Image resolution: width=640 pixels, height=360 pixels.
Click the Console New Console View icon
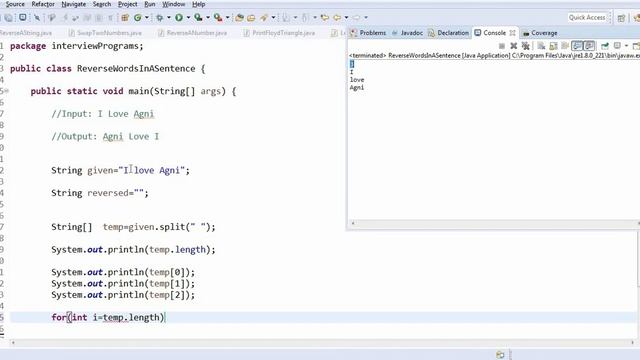pyautogui.click(x=636, y=46)
